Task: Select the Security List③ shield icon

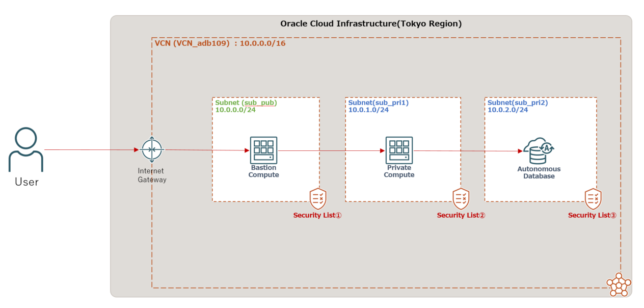Action: [594, 198]
